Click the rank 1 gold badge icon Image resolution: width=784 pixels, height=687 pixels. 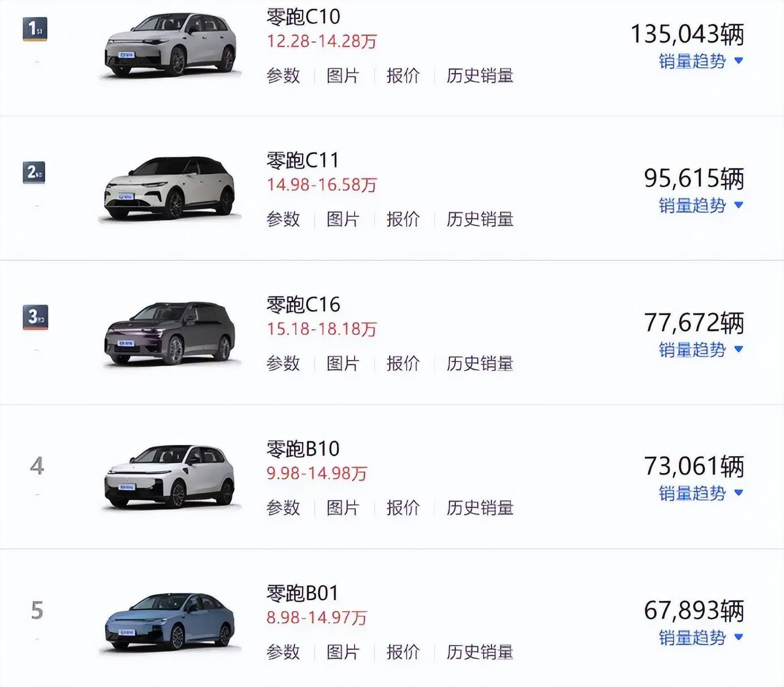click(35, 29)
